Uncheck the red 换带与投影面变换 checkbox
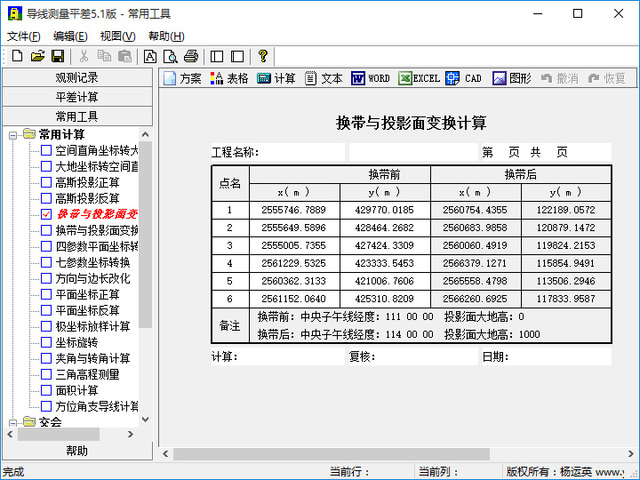 (x=46, y=214)
